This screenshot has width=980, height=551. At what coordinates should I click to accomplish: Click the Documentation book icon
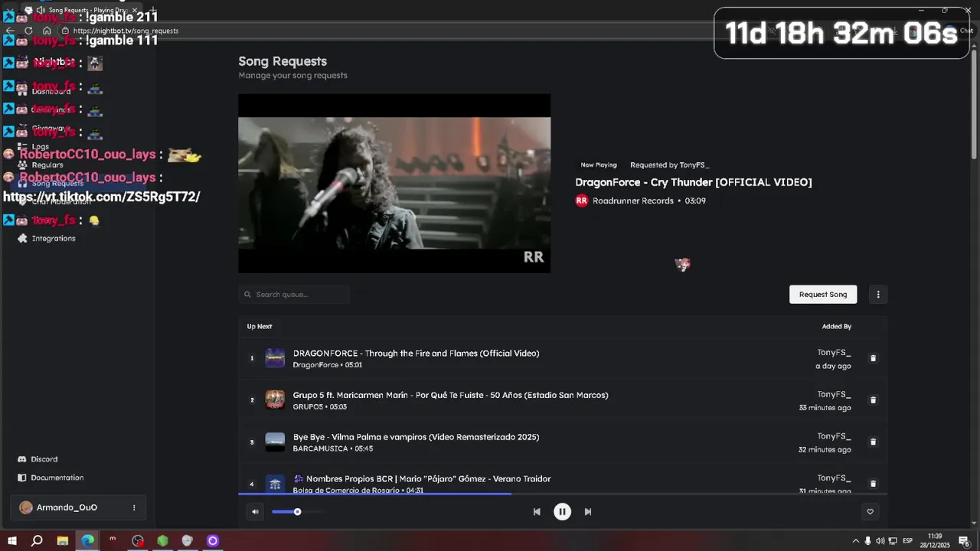click(22, 478)
